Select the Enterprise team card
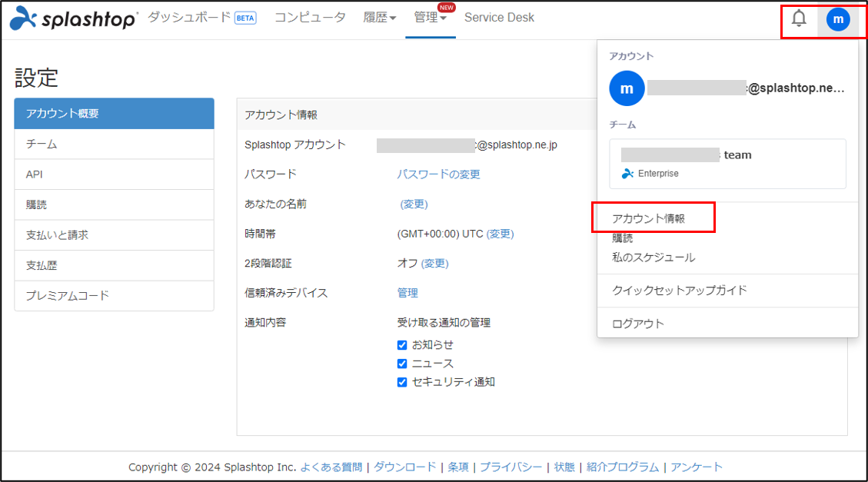The height and width of the screenshot is (482, 868). click(727, 164)
